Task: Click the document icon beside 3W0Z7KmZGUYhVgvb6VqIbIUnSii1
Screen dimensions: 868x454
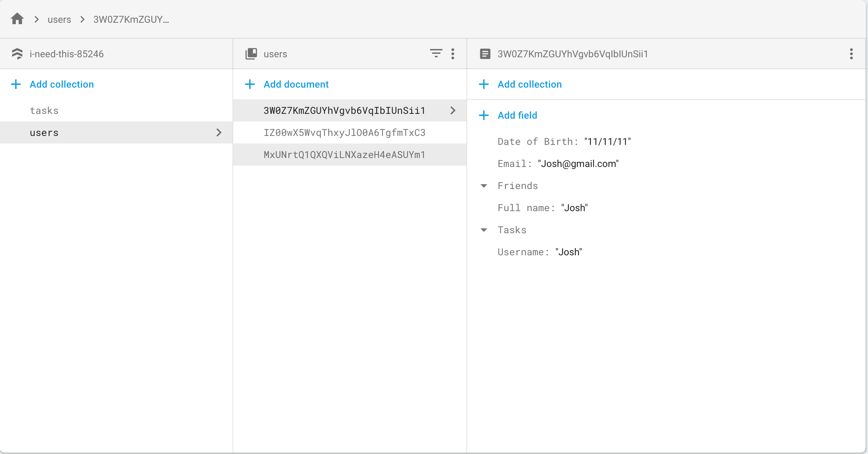Action: [485, 53]
